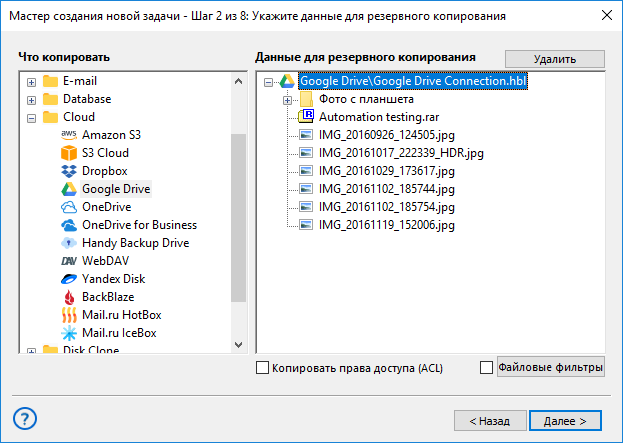Choose the Mail.ru IceBox snowflake icon

tap(69, 333)
